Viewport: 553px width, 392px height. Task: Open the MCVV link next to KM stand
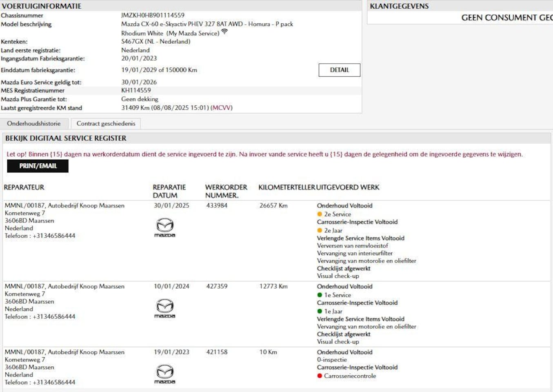(x=222, y=108)
